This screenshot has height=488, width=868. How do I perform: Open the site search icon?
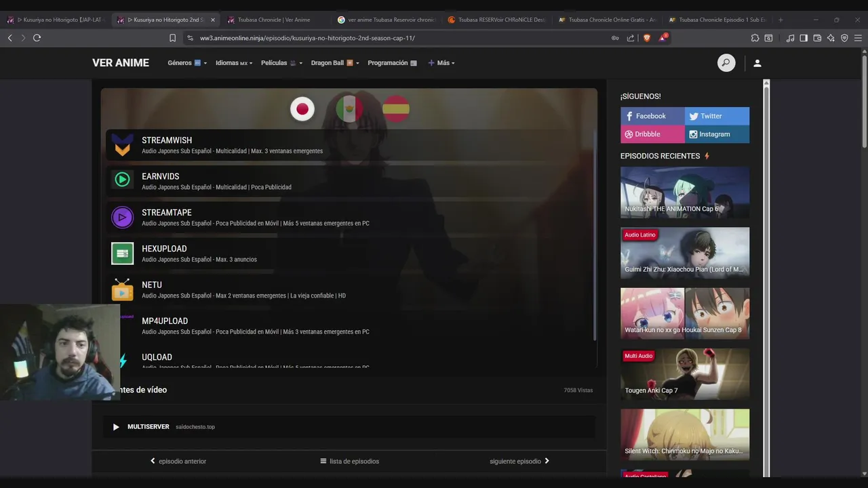tap(726, 63)
